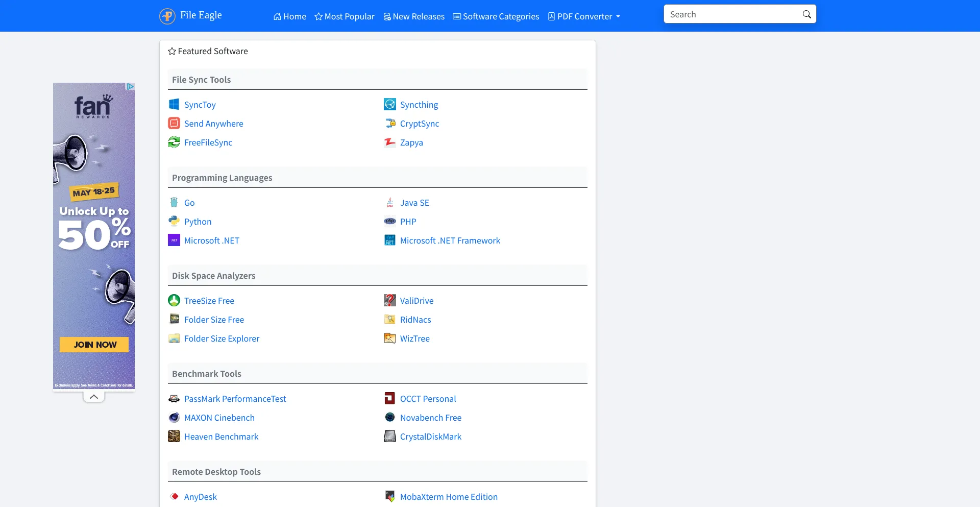980x507 pixels.
Task: Click the CrystalDiskMark icon
Action: pyautogui.click(x=390, y=436)
